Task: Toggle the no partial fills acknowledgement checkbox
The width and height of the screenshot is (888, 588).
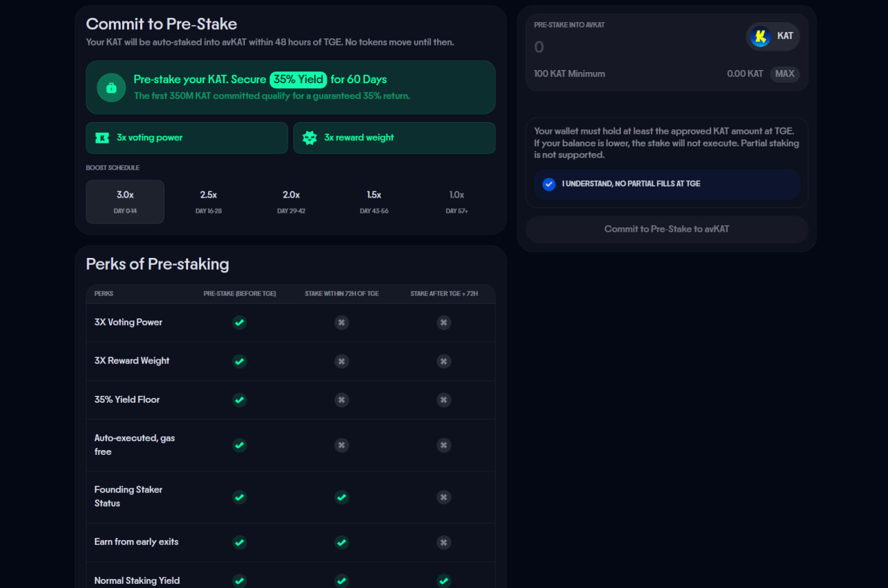Action: pyautogui.click(x=549, y=184)
